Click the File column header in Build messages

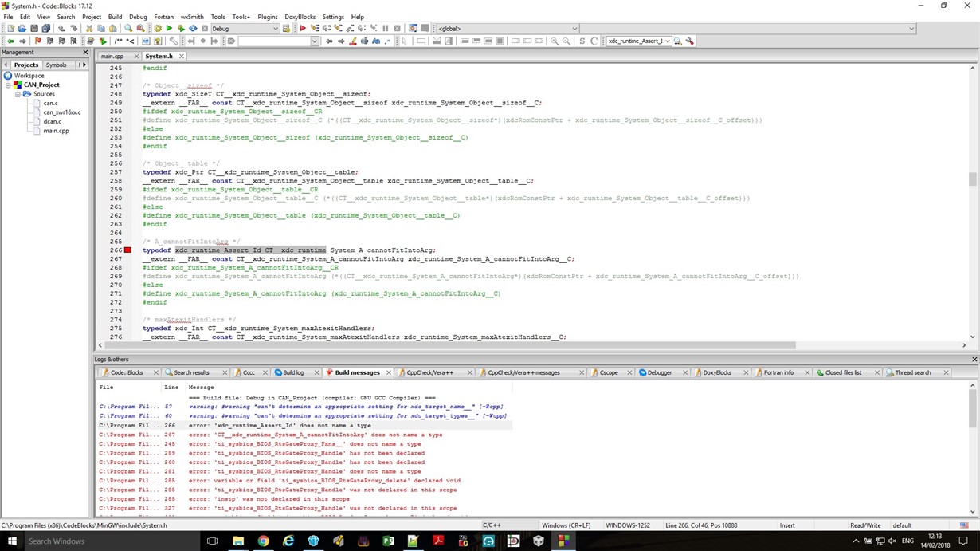[106, 388]
